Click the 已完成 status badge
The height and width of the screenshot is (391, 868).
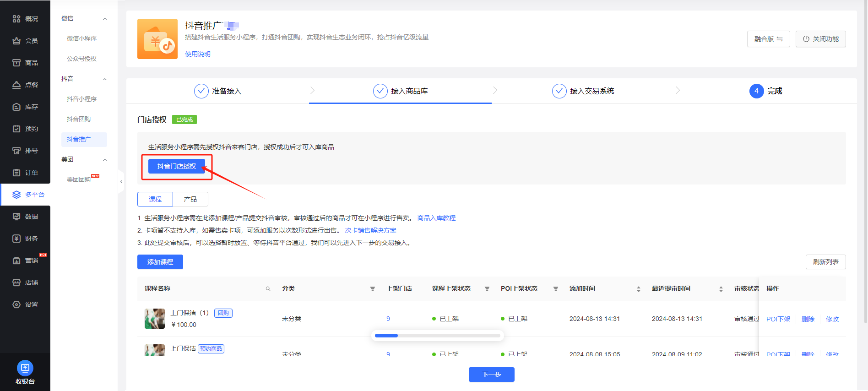point(184,119)
